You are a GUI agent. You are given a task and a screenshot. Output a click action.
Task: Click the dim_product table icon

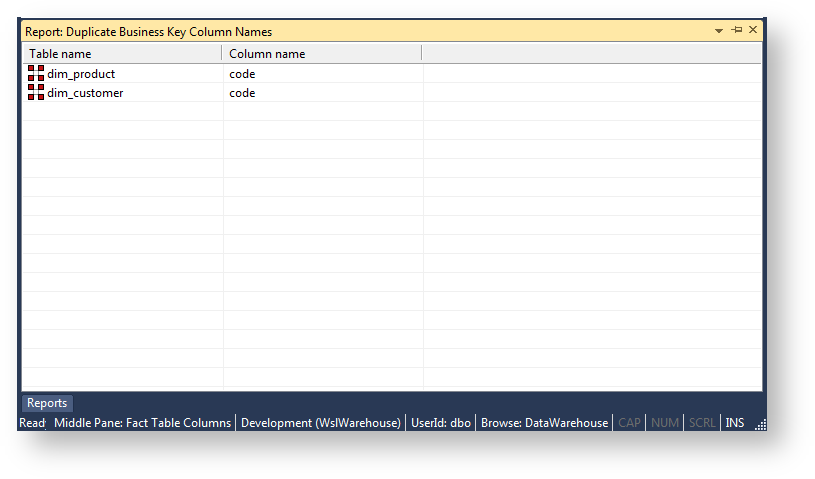coord(36,73)
